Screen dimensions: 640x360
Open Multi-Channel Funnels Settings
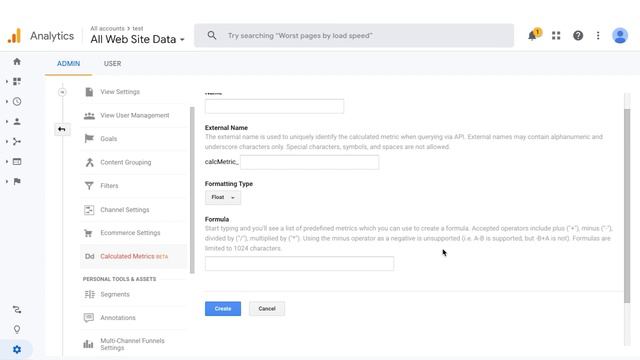[x=133, y=344]
